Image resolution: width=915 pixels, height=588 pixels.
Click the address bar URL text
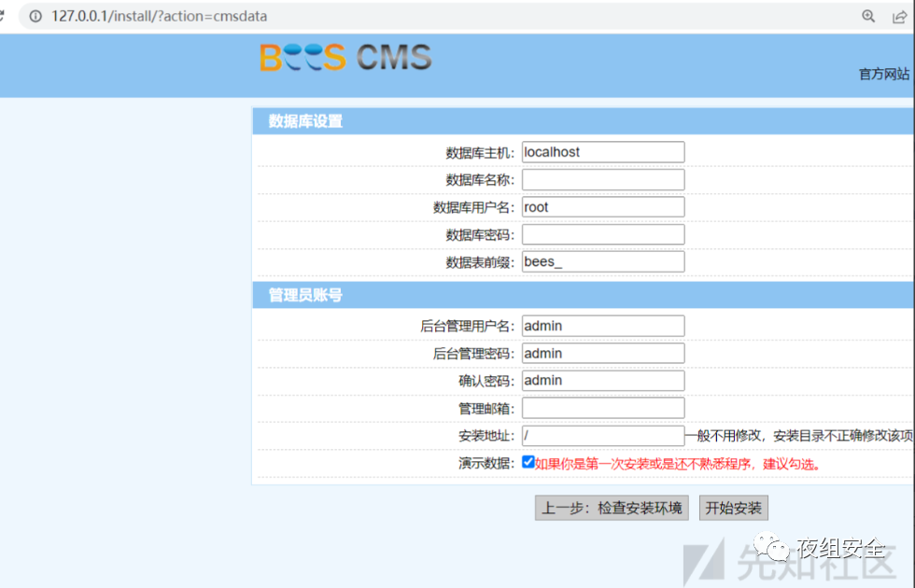click(159, 17)
